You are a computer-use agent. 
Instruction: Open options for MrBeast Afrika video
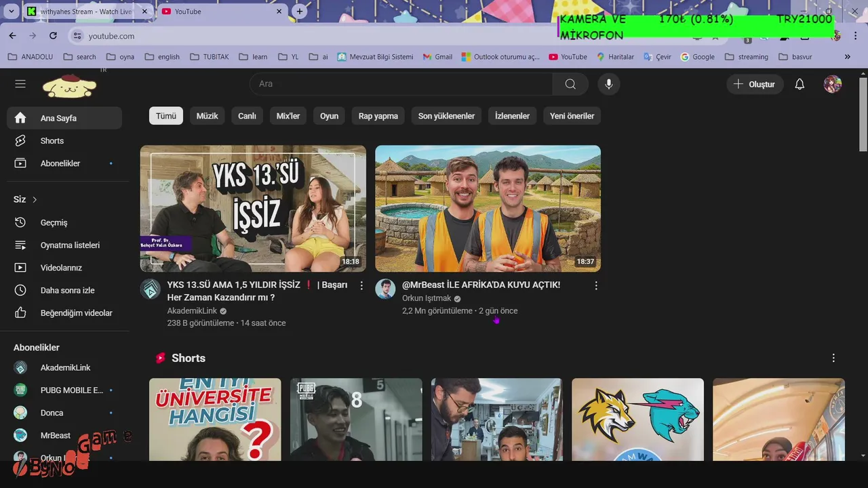(596, 286)
